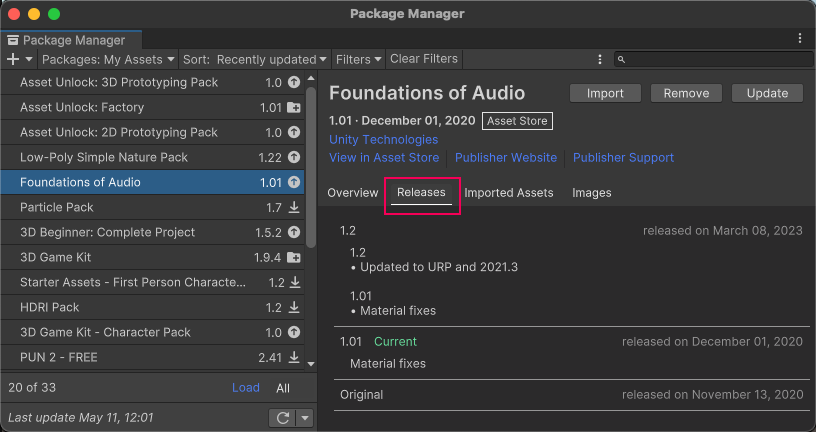The height and width of the screenshot is (432, 816).
Task: Select Low-Poly Simple Nature Pack
Action: pyautogui.click(x=152, y=157)
